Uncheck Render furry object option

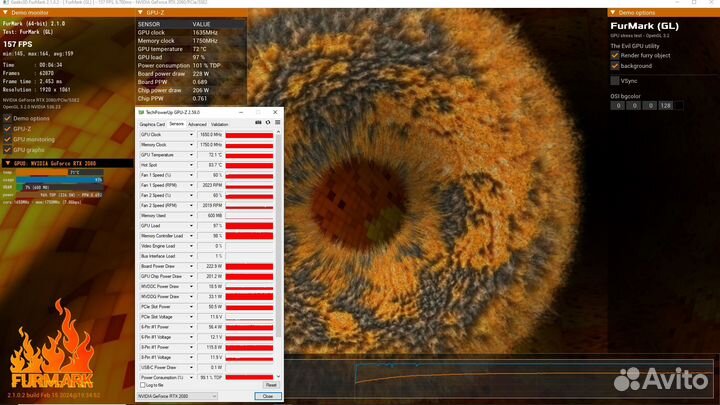615,55
